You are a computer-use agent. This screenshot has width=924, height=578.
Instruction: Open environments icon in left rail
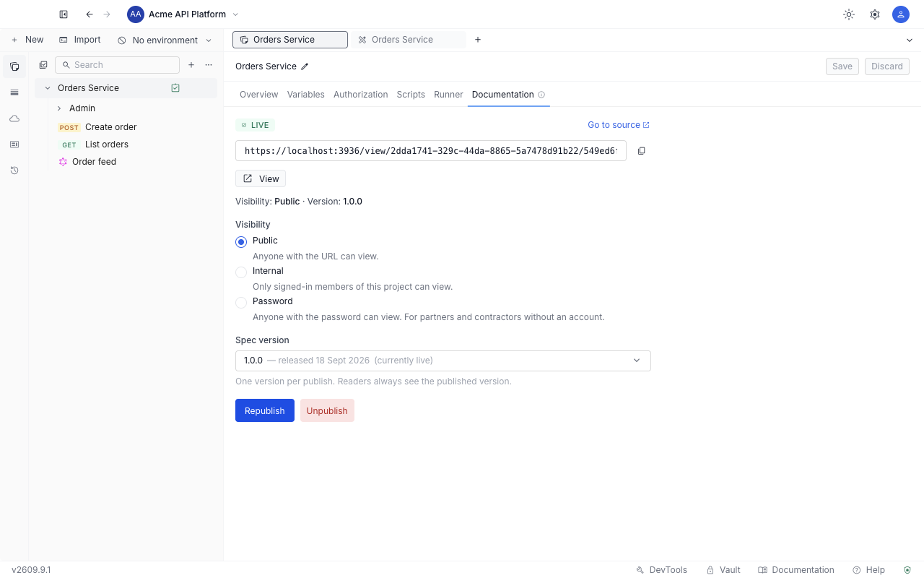click(x=14, y=92)
